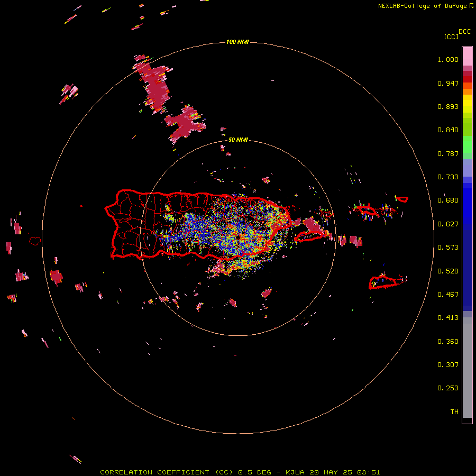This screenshot has height=476, width=476.
Task: Click the 1.000 scale value
Action: pos(448,59)
